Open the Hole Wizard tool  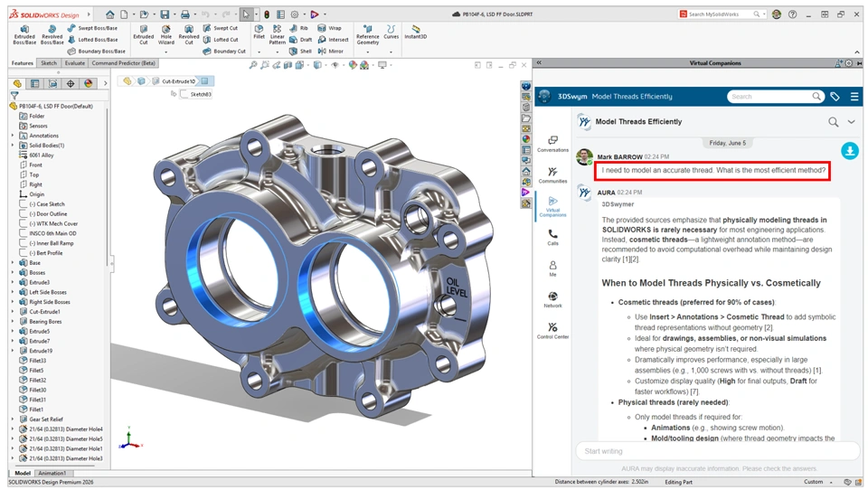click(166, 34)
